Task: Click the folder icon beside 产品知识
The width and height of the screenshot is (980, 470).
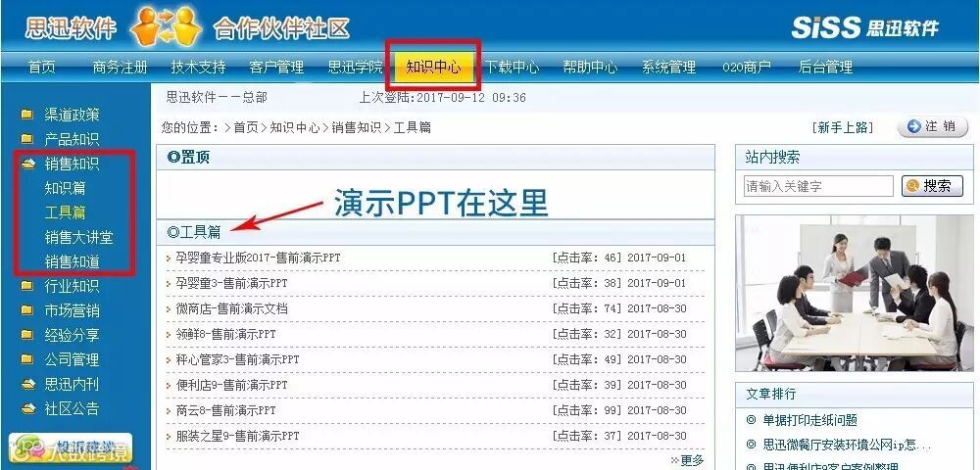Action: coord(26,139)
